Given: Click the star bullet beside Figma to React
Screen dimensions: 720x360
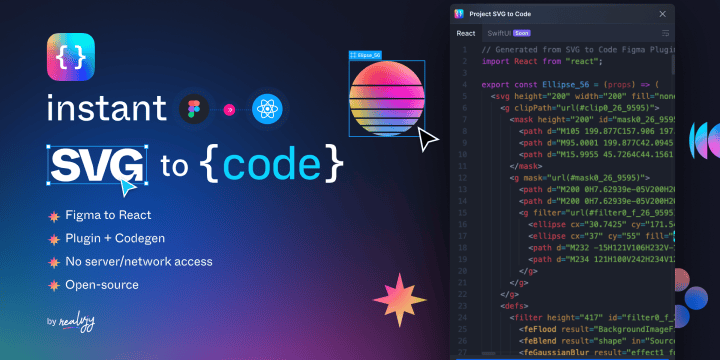Looking at the screenshot, I should click(54, 216).
